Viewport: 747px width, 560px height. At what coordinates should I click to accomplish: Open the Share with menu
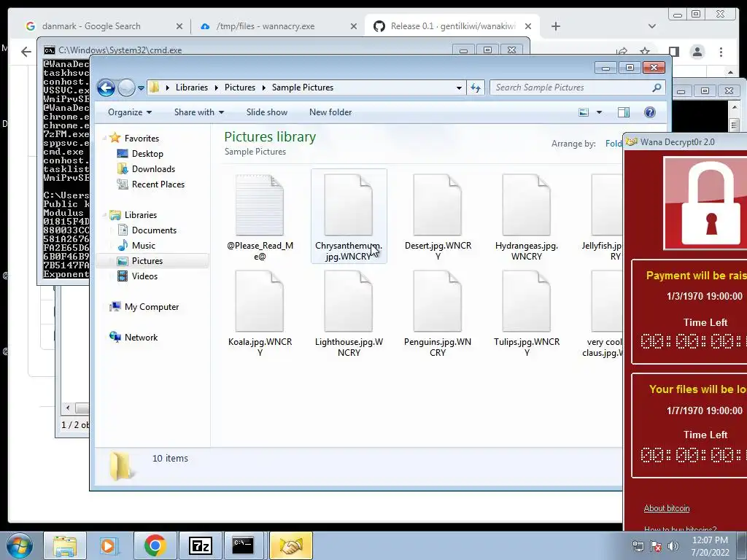pos(198,112)
